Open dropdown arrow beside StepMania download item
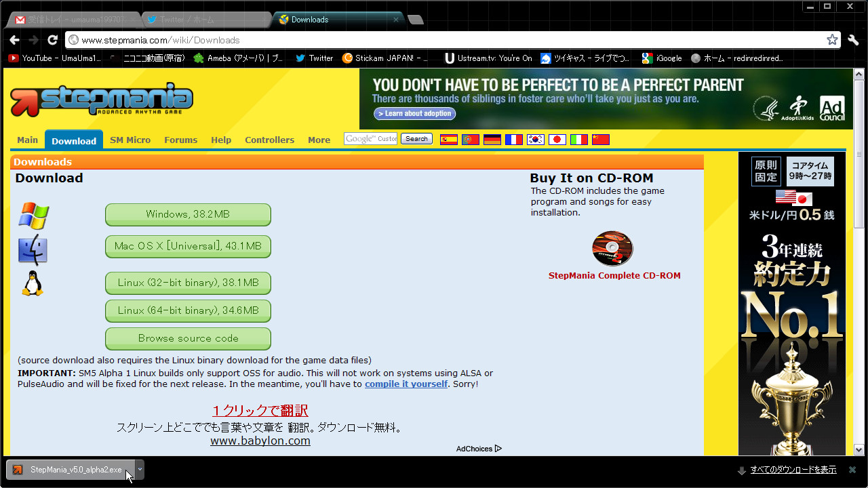The height and width of the screenshot is (488, 868). pyautogui.click(x=140, y=469)
